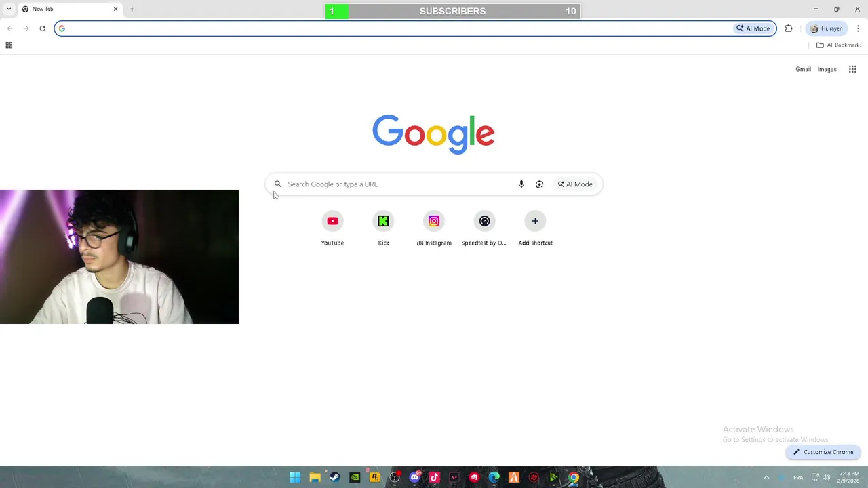Open Steam from taskbar
This screenshot has width=868, height=488.
click(334, 477)
